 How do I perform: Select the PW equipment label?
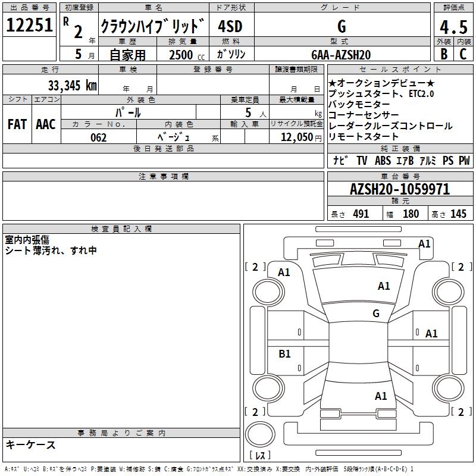point(464,161)
